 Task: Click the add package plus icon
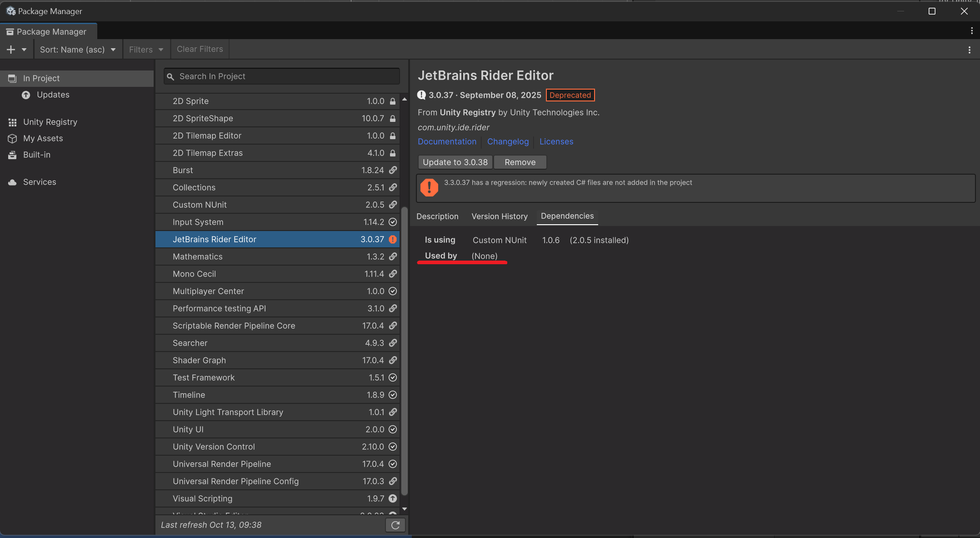click(x=11, y=50)
